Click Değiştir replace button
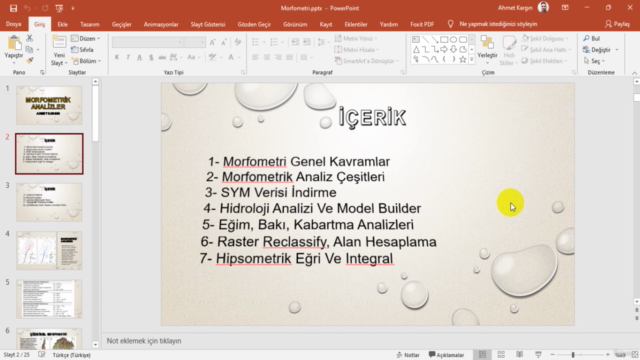This screenshot has height=360, width=640. [x=597, y=50]
